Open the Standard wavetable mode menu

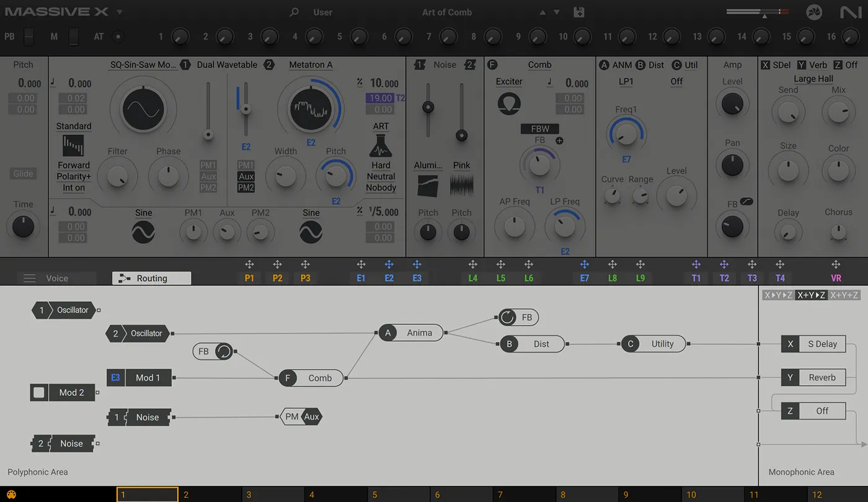point(74,126)
